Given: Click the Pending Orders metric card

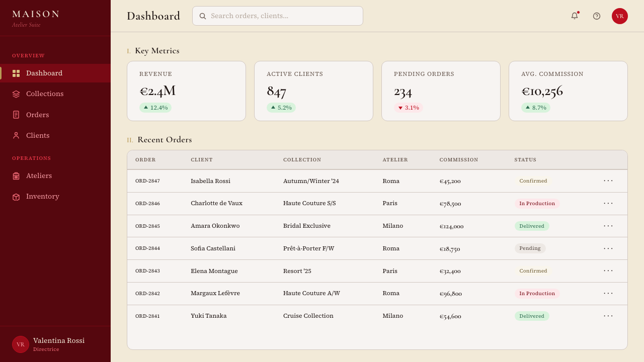Looking at the screenshot, I should tap(441, 91).
